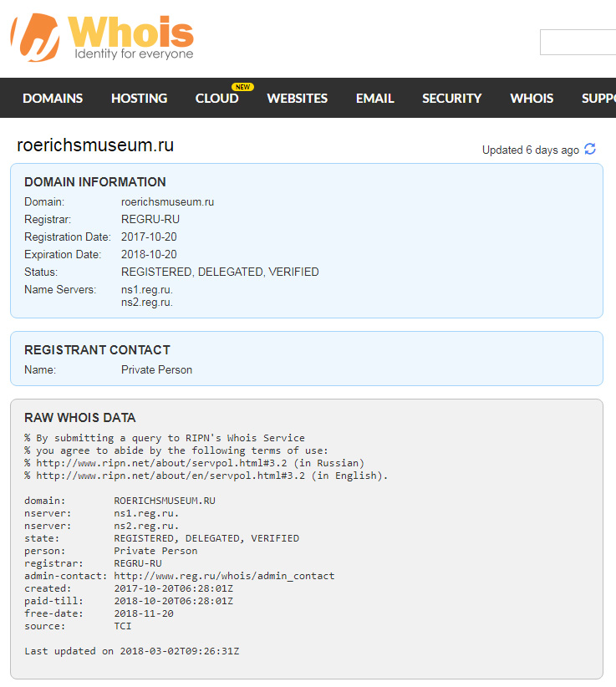Screen dimensions: 616x687
Task: Open the WHOIS menu item
Action: pyautogui.click(x=532, y=98)
